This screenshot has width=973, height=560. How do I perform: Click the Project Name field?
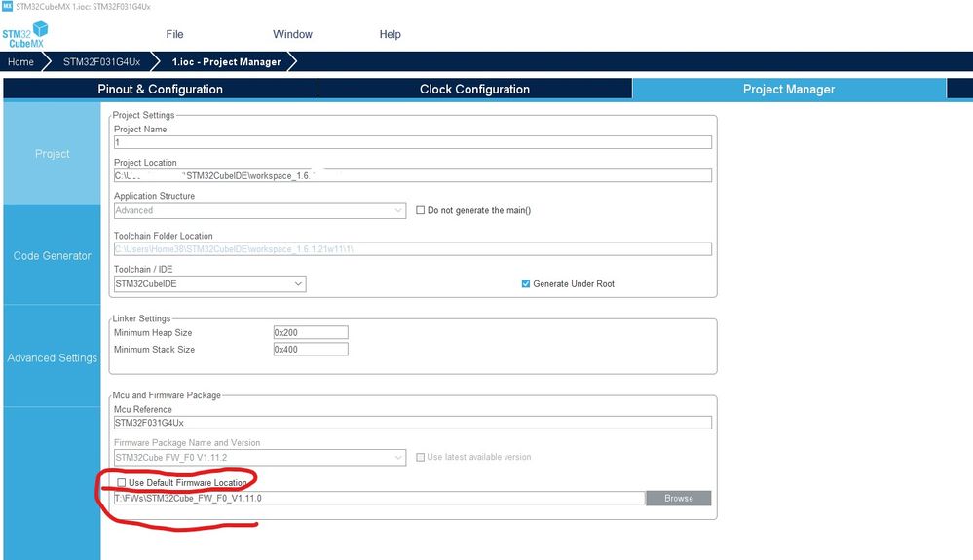pyautogui.click(x=413, y=142)
